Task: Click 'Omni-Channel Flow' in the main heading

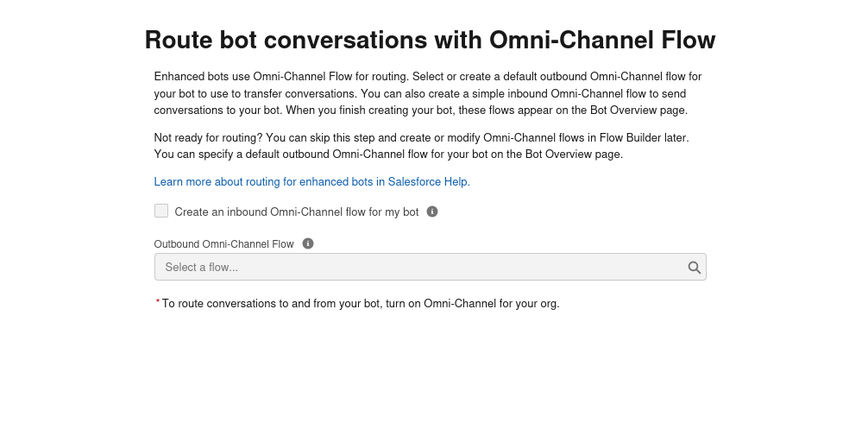Action: click(602, 40)
